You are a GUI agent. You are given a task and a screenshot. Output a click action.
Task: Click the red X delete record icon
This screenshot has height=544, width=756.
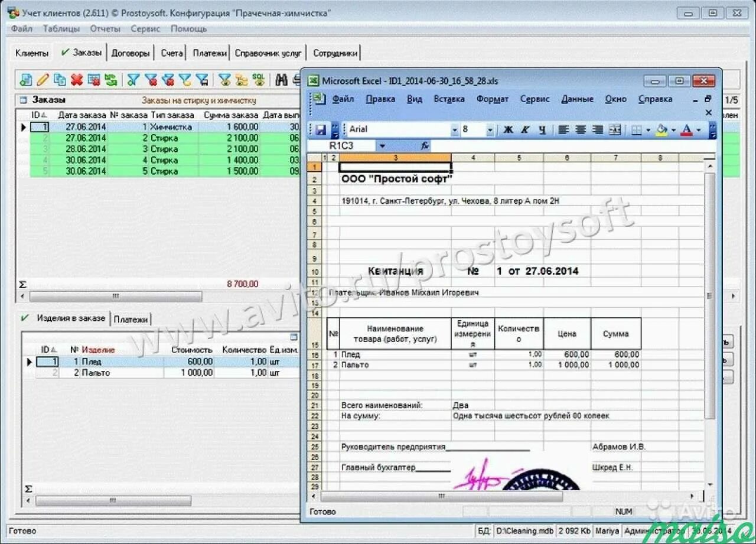click(77, 80)
